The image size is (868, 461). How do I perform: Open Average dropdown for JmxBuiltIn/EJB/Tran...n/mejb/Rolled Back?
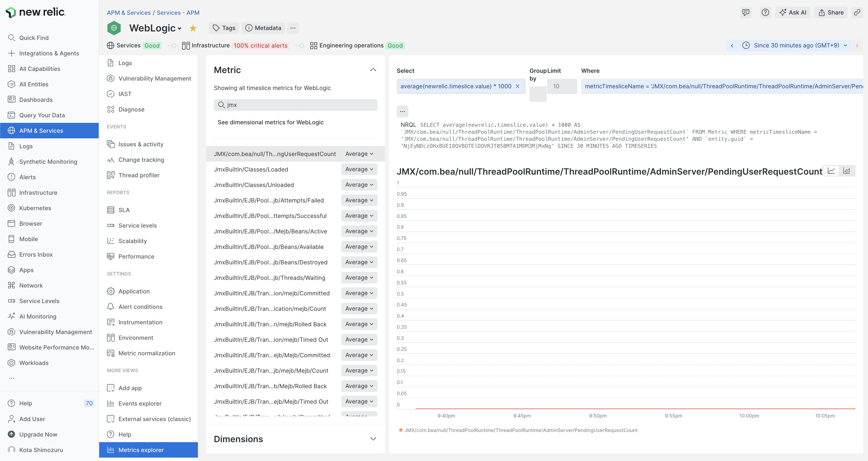(x=359, y=324)
